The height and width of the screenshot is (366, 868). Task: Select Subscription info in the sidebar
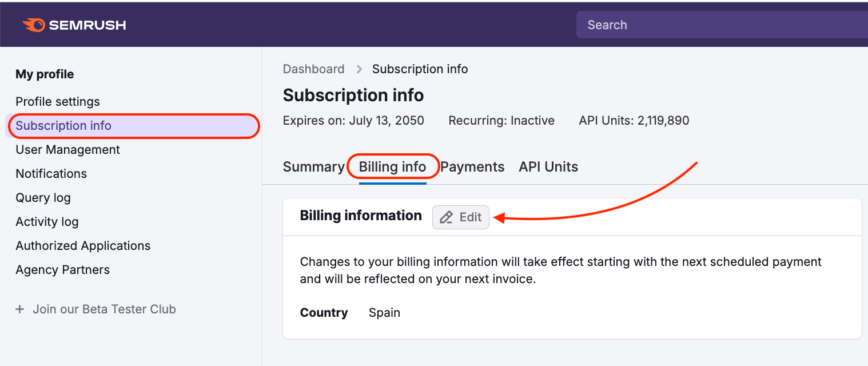(63, 125)
